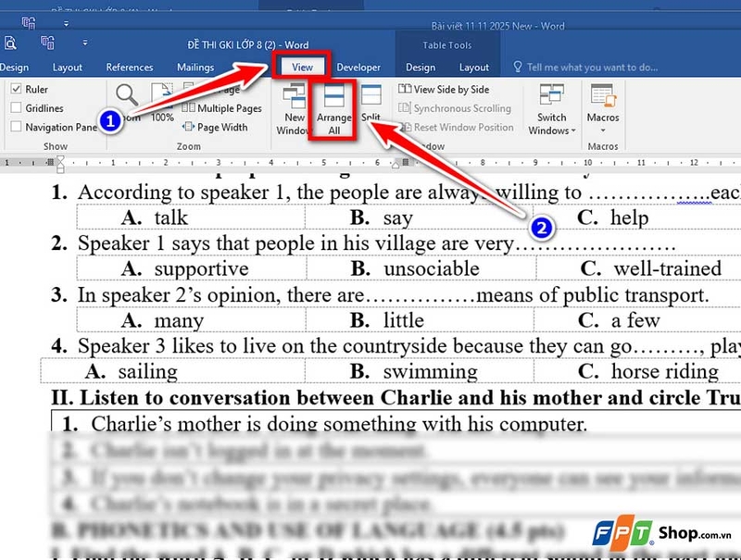Click the right indent marker near ruler mark 7

(396, 165)
